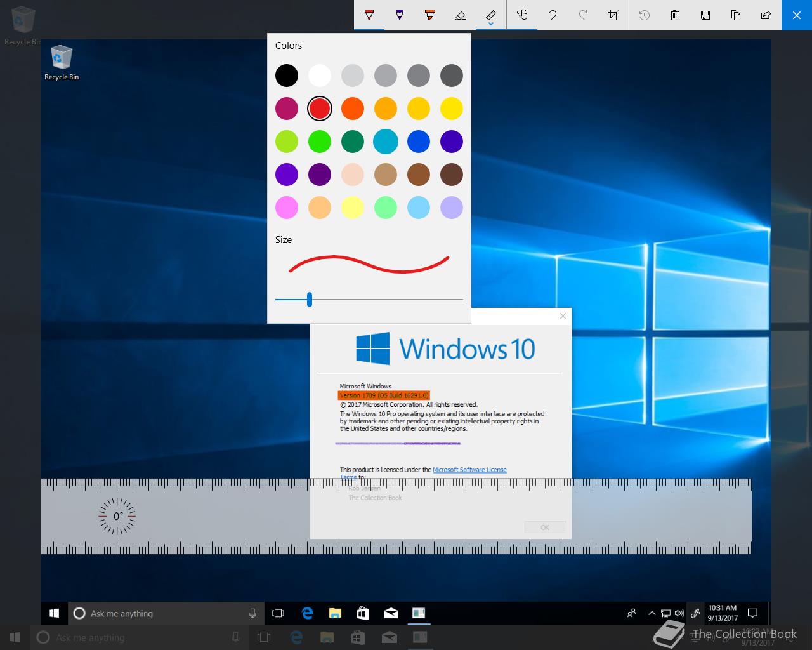
Task: Click the Start button in the captured taskbar
Action: tap(54, 613)
